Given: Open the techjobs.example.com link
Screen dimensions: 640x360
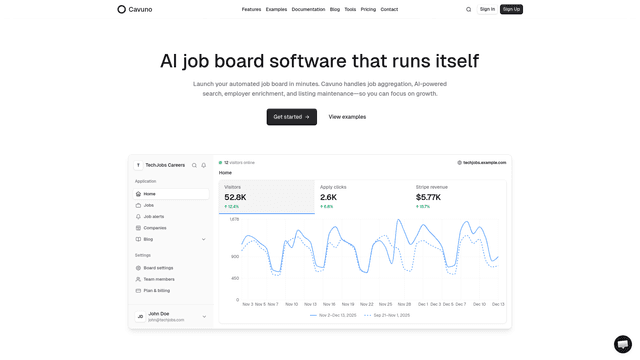Looking at the screenshot, I should tap(484, 162).
